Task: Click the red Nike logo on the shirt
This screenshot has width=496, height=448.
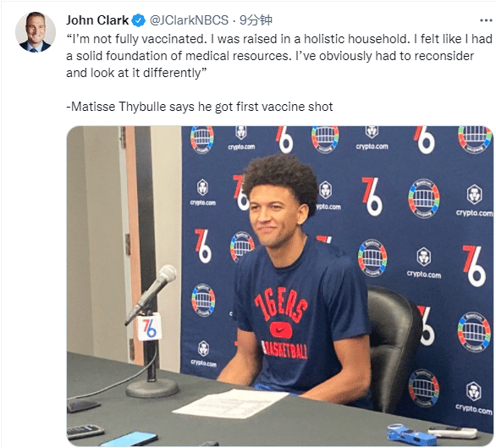Action: (281, 330)
